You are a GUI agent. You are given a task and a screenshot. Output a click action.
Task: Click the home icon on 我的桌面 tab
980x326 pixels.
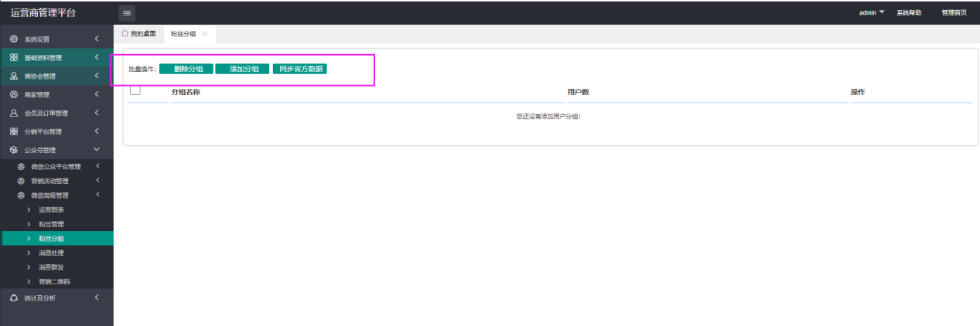click(125, 33)
